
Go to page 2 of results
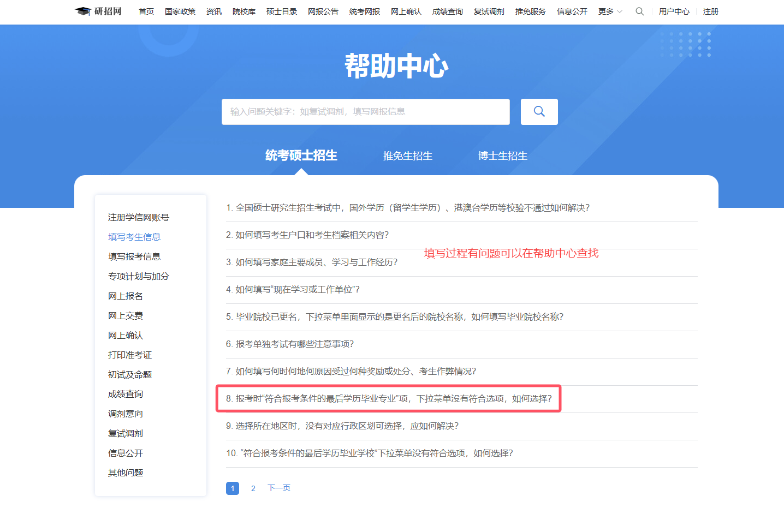[x=253, y=488]
